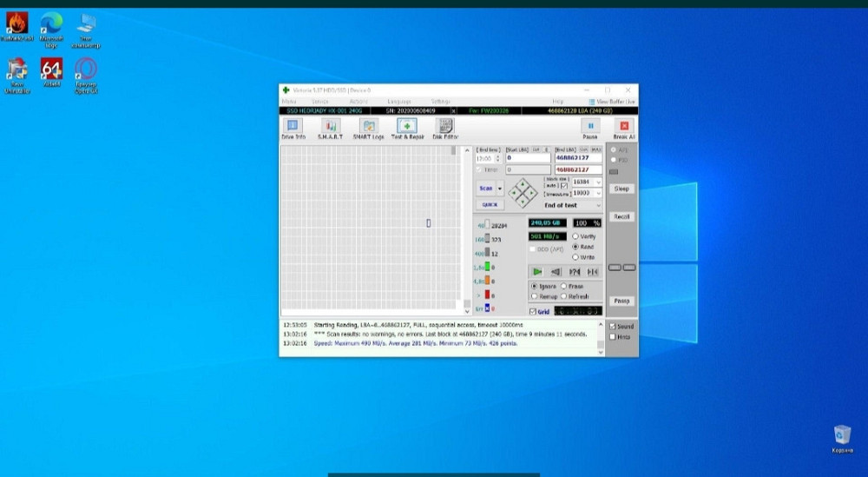This screenshot has width=868, height=477.
Task: Toggle the Grid checkbox
Action: point(533,311)
